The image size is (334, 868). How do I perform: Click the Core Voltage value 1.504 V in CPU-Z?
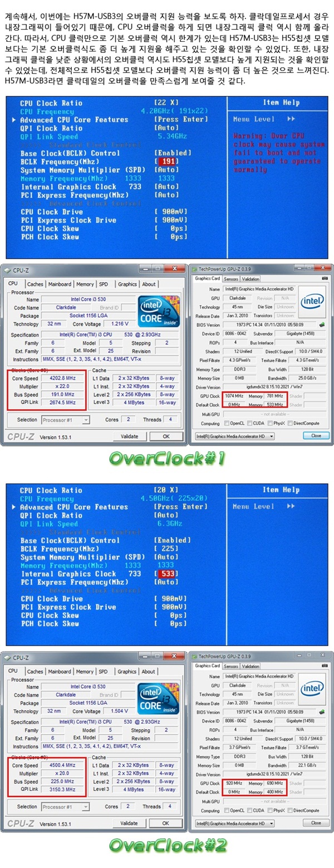(x=119, y=711)
